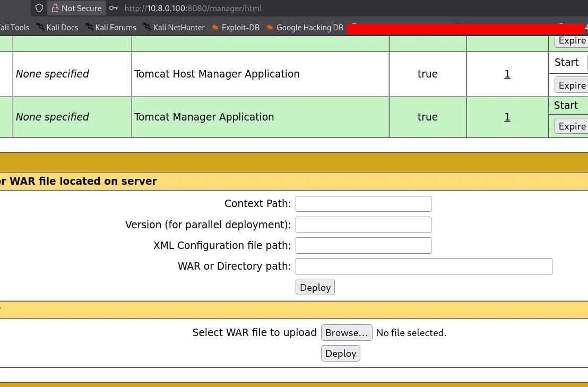This screenshot has height=387, width=588.
Task: Open the Kali Docs bookmark
Action: (57, 28)
